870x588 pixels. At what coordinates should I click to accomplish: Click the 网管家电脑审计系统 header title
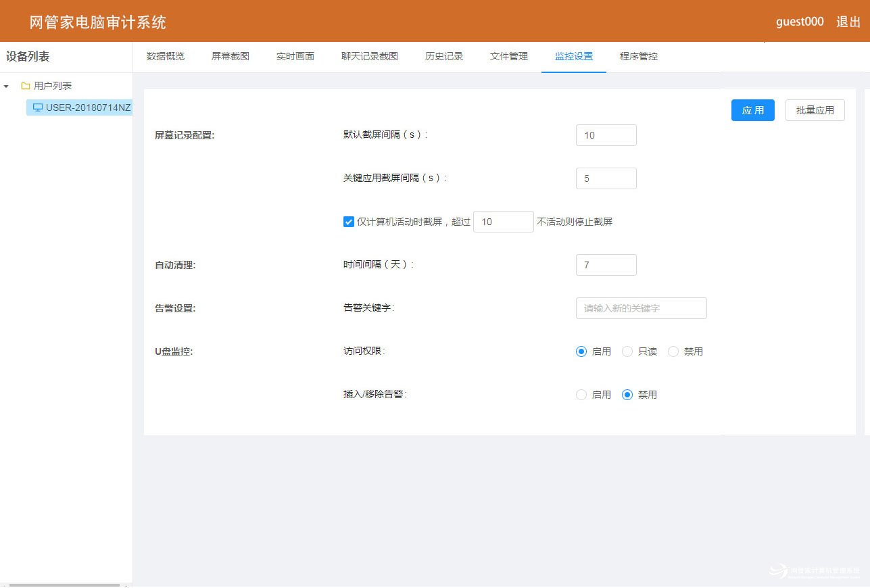pyautogui.click(x=98, y=22)
